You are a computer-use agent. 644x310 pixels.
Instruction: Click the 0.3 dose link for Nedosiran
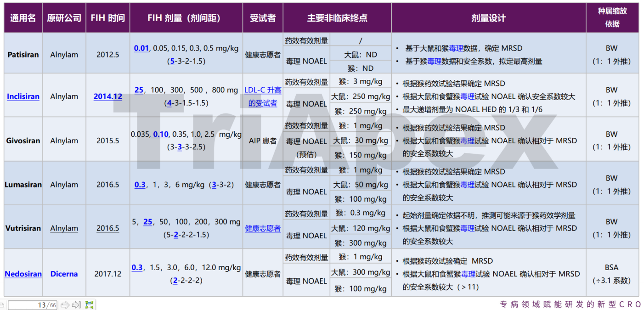coord(137,268)
